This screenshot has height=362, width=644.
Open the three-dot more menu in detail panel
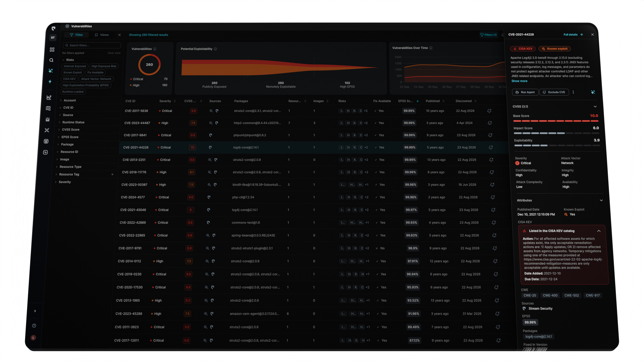(573, 92)
